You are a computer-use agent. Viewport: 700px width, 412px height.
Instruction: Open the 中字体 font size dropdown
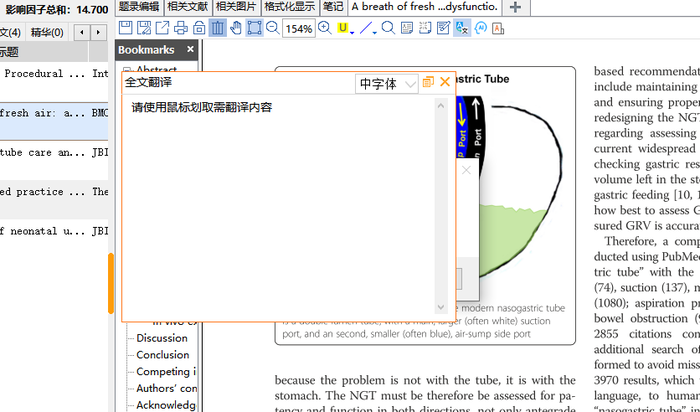[x=387, y=83]
